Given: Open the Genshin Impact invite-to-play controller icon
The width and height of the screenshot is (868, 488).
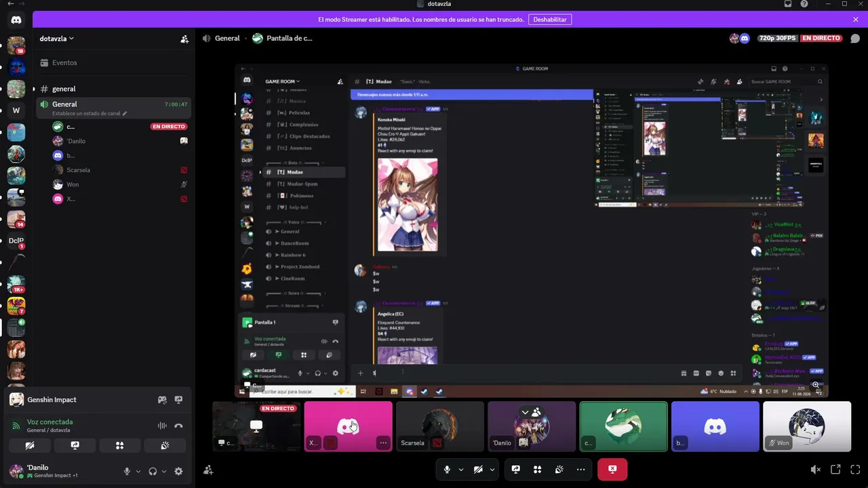Looking at the screenshot, I should pyautogui.click(x=163, y=400).
